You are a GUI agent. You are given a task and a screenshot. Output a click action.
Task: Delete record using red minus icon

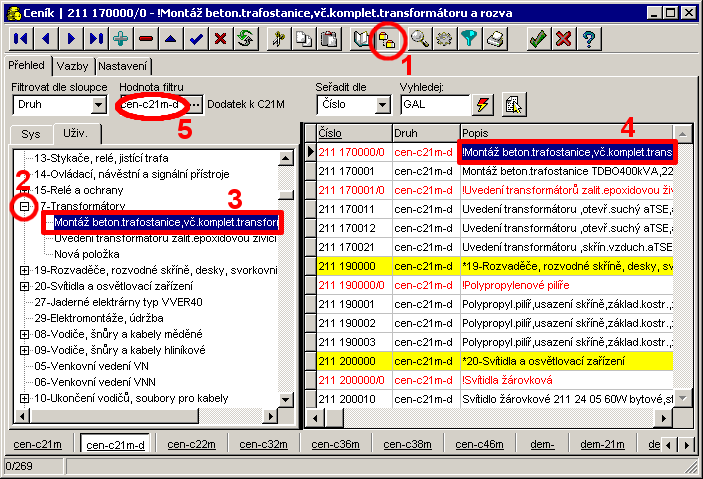147,39
